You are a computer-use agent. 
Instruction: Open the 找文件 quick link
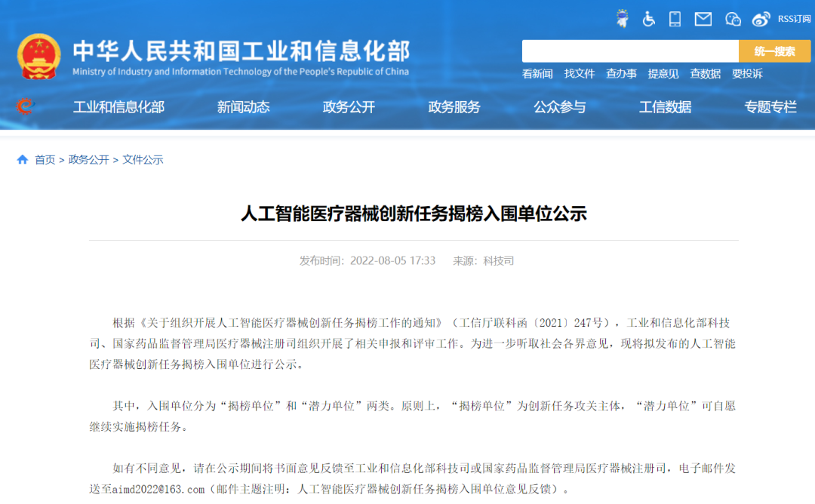pyautogui.click(x=580, y=74)
